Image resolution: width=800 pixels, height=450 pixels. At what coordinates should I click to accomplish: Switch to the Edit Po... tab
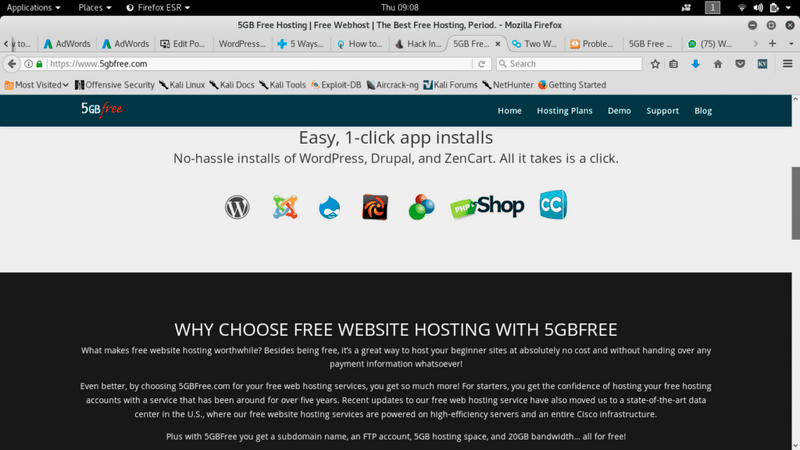[x=183, y=44]
